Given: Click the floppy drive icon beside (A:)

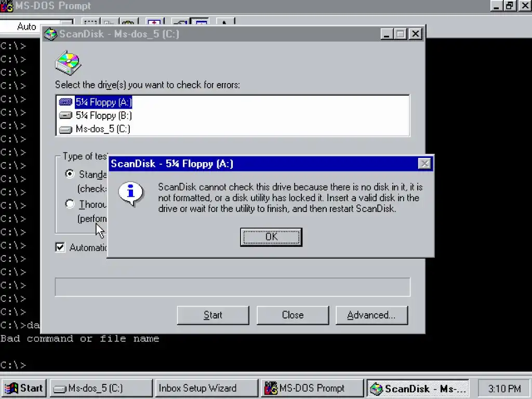Looking at the screenshot, I should point(65,102).
